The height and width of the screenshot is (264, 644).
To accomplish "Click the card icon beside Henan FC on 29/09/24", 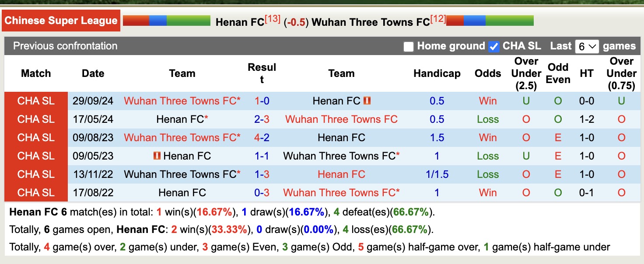I will (x=367, y=101).
